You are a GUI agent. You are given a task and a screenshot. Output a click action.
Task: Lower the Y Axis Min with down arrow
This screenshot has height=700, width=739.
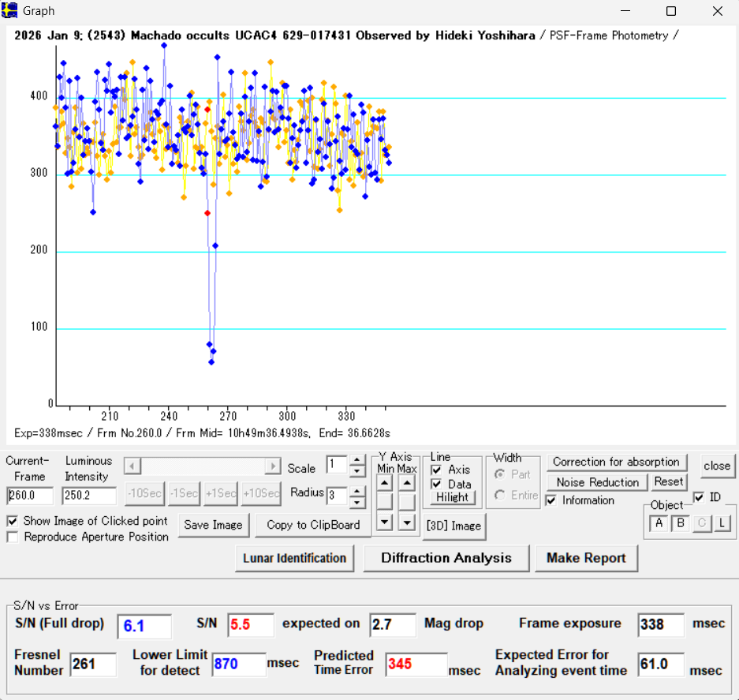click(x=384, y=522)
